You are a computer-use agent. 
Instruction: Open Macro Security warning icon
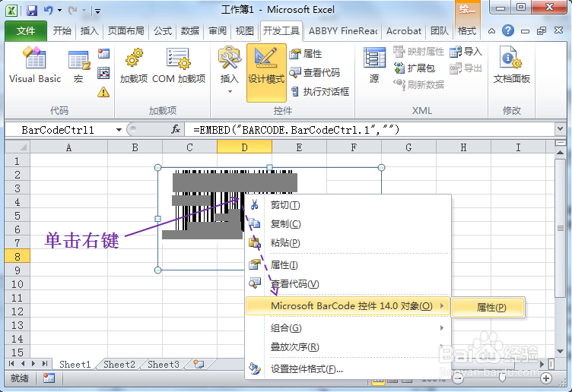(103, 92)
